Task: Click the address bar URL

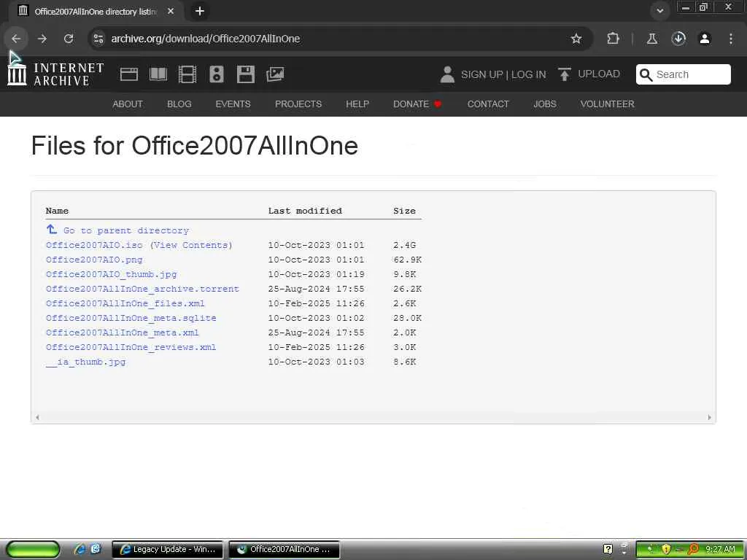Action: click(205, 39)
